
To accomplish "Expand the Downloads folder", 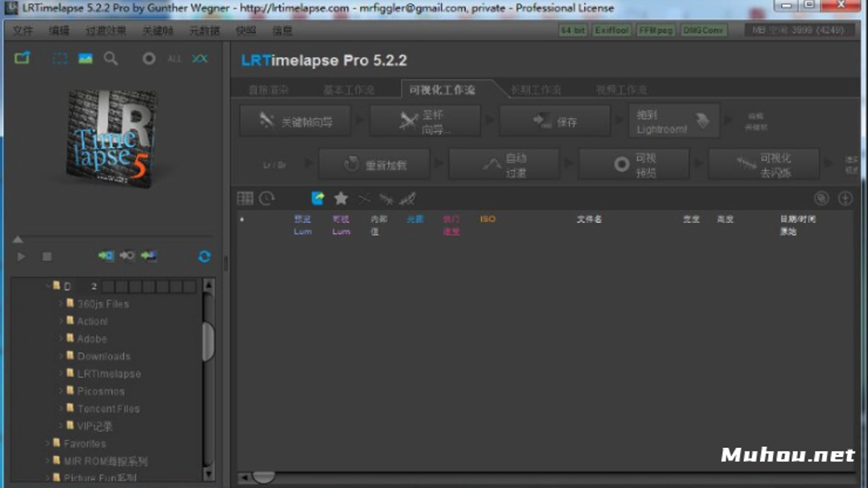I will (x=60, y=356).
